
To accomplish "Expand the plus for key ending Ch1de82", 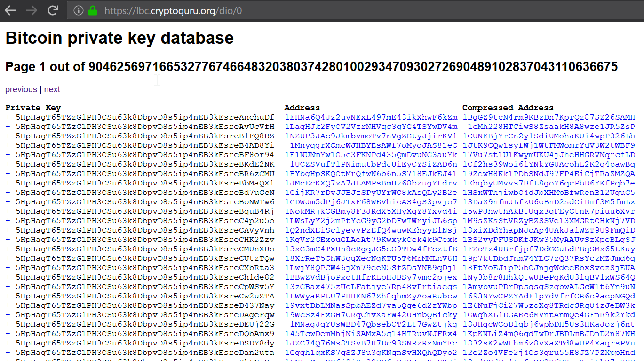I will pyautogui.click(x=8, y=277).
